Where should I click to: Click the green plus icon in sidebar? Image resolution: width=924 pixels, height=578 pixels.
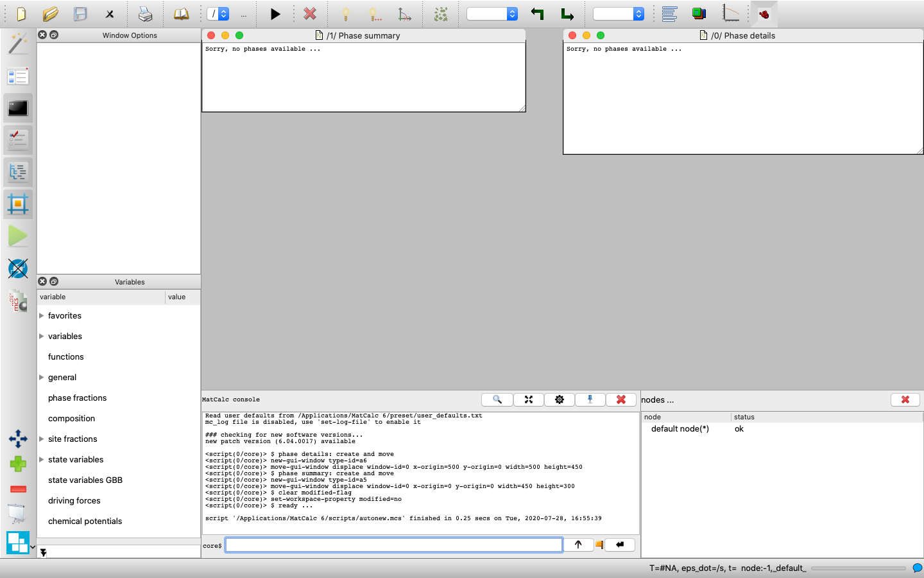click(18, 464)
